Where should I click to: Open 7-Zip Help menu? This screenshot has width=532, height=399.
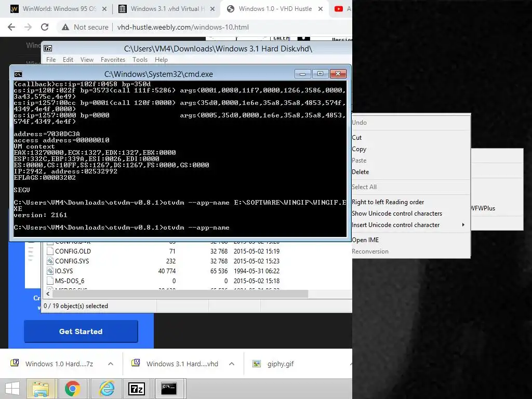pos(161,60)
